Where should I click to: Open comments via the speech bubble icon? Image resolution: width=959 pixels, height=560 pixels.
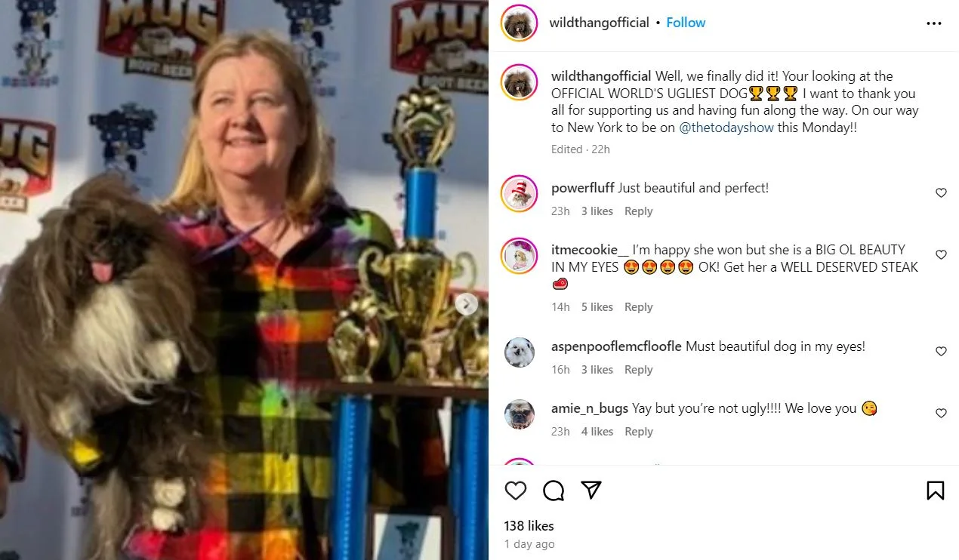554,491
